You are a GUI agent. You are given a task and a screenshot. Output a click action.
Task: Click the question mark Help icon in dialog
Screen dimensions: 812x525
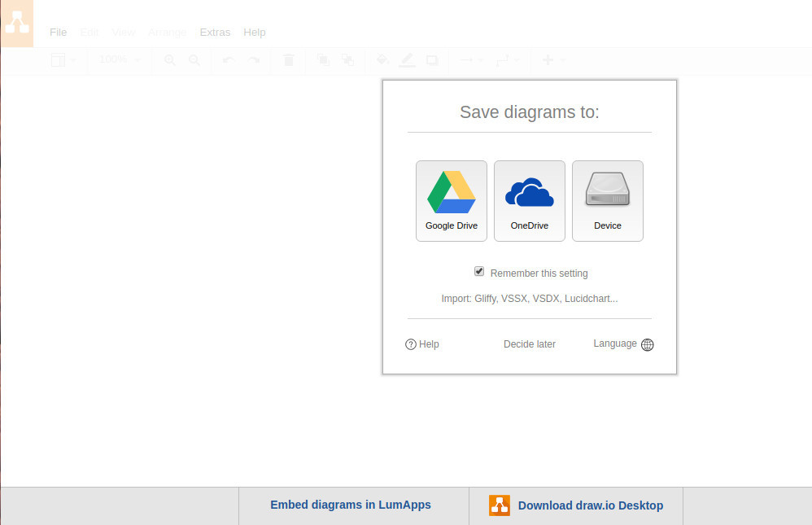pyautogui.click(x=411, y=344)
